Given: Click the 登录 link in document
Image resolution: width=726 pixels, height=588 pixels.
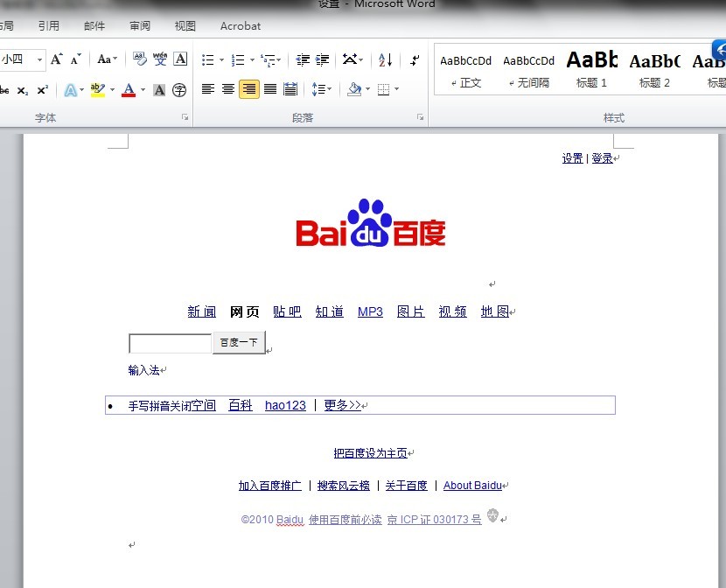Looking at the screenshot, I should pyautogui.click(x=603, y=158).
